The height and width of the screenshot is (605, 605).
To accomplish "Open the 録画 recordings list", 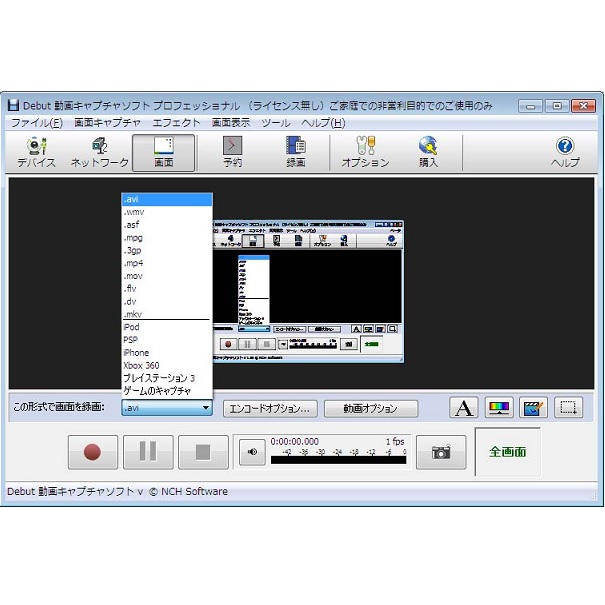I will (x=296, y=153).
